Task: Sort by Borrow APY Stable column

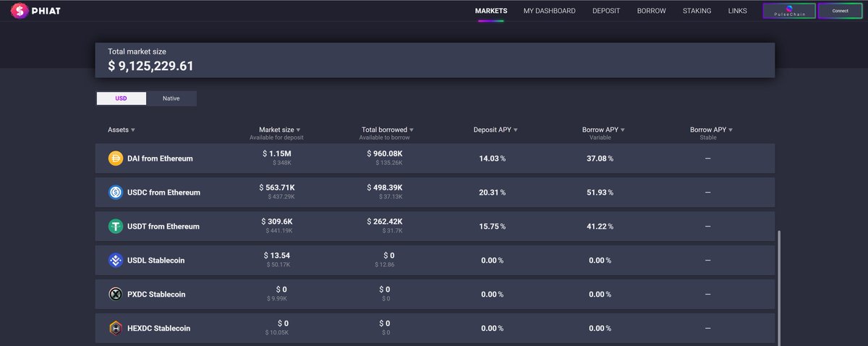Action: [x=711, y=130]
